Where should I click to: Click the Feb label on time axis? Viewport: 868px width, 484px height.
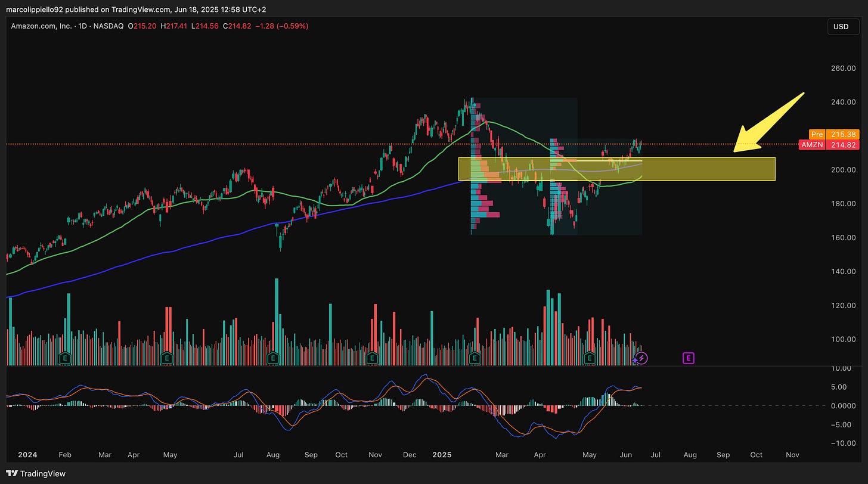[x=64, y=455]
